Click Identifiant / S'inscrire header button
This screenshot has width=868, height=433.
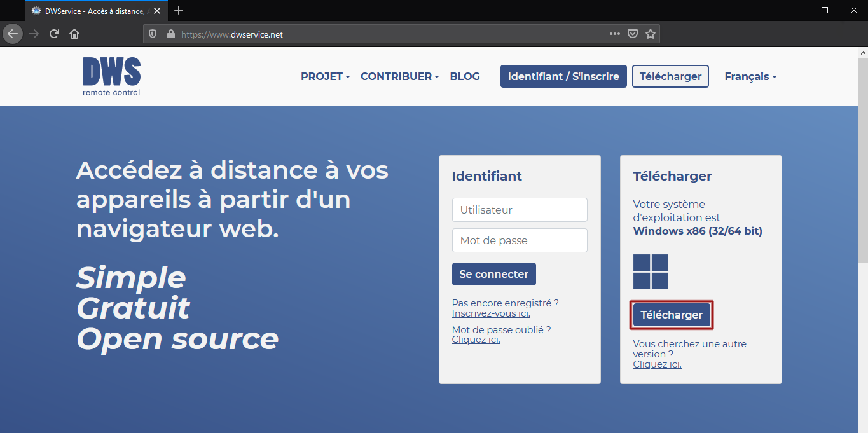[563, 76]
